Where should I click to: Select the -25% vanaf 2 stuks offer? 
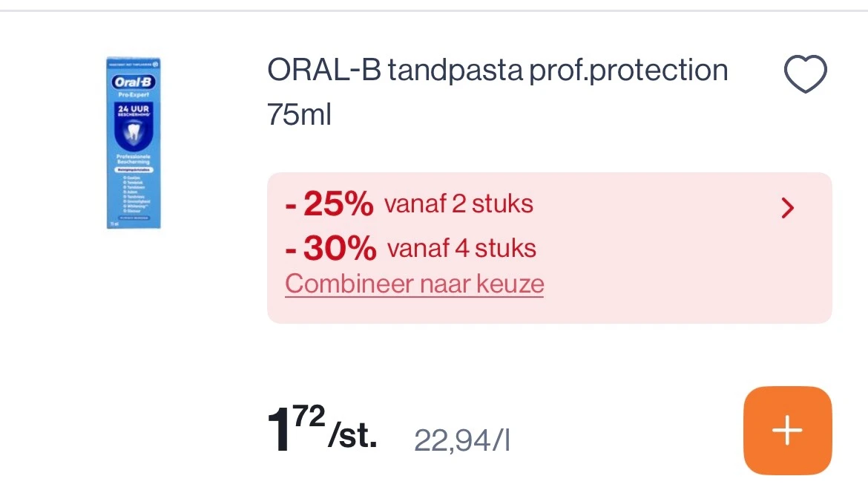pyautogui.click(x=410, y=203)
